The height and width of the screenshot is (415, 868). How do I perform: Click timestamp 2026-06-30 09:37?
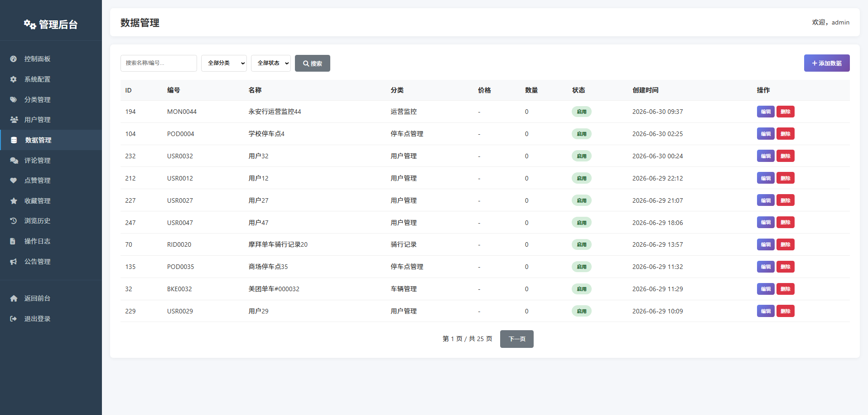click(x=658, y=112)
